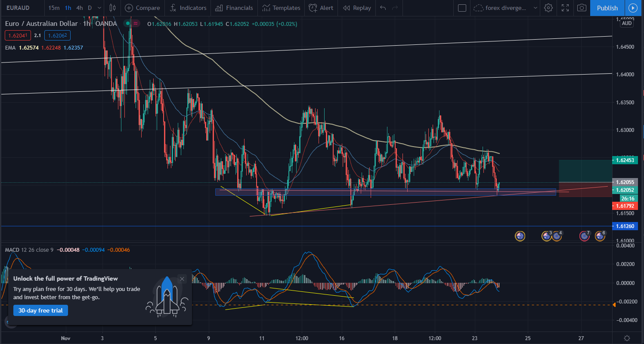The image size is (644, 344).
Task: Open chart settings gear in top toolbar
Action: point(548,8)
